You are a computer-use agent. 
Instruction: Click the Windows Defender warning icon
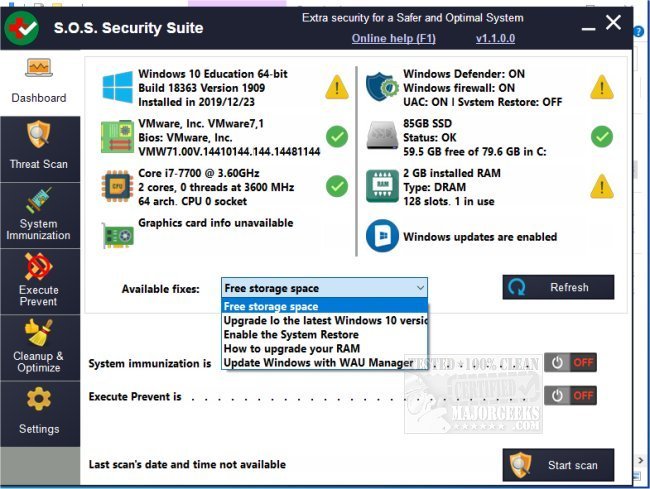click(601, 87)
